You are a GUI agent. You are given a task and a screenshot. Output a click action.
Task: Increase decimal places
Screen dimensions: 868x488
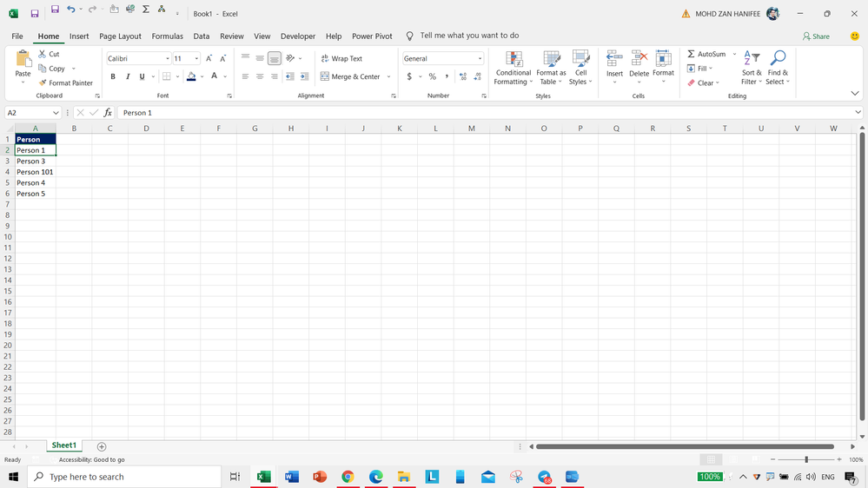(463, 76)
